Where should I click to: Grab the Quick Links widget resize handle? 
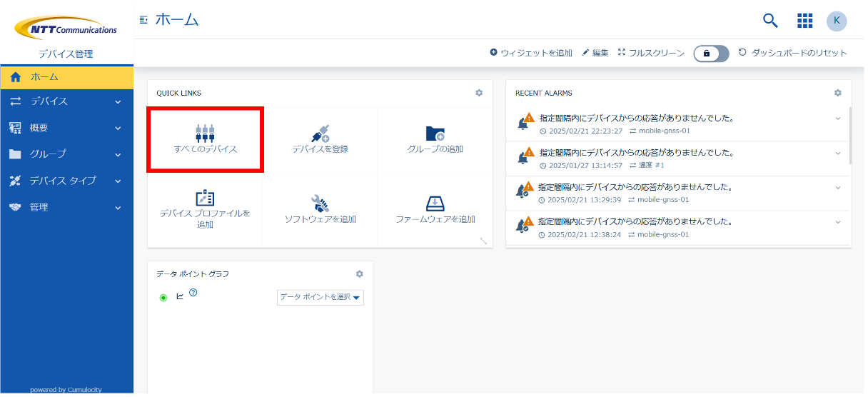[x=484, y=241]
